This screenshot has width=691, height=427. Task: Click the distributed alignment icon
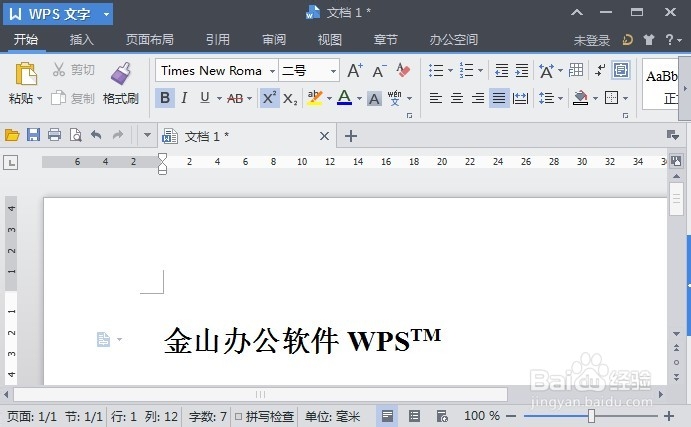[520, 98]
